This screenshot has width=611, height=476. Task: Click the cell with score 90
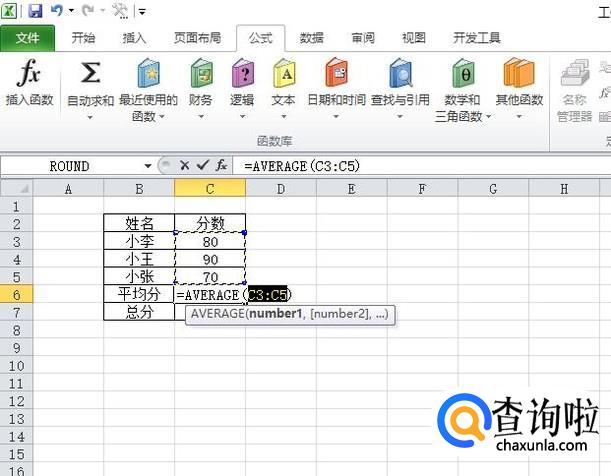[210, 259]
